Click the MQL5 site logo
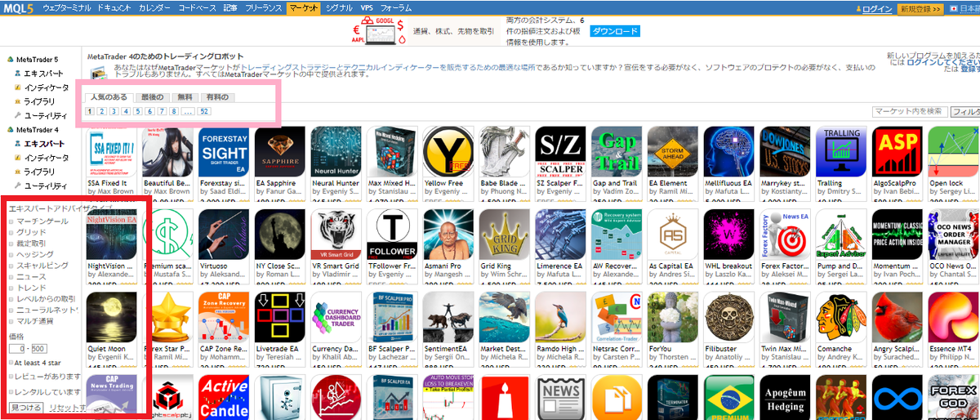The width and height of the screenshot is (980, 420). coord(16,8)
